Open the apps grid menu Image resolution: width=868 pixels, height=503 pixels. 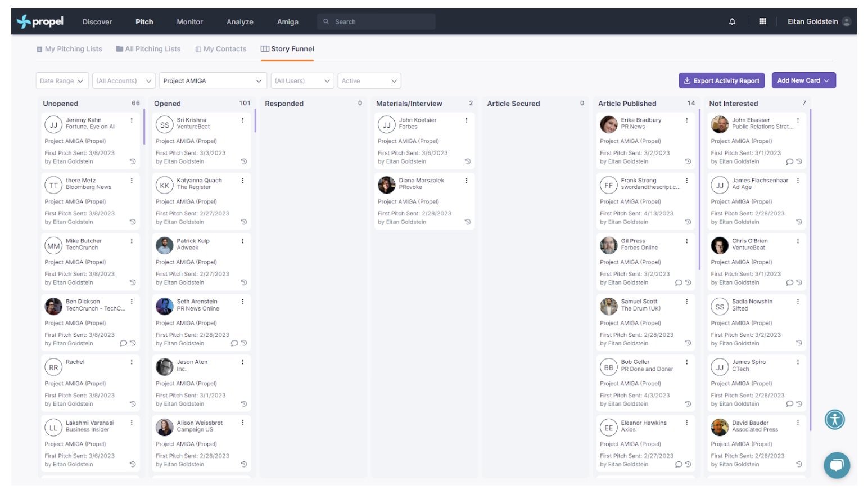point(763,21)
